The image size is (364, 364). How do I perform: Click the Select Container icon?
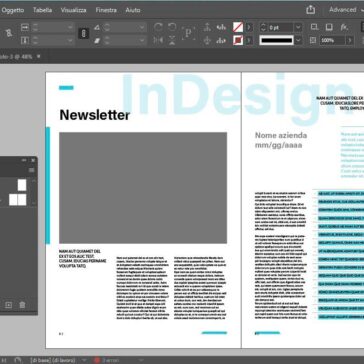point(207,27)
